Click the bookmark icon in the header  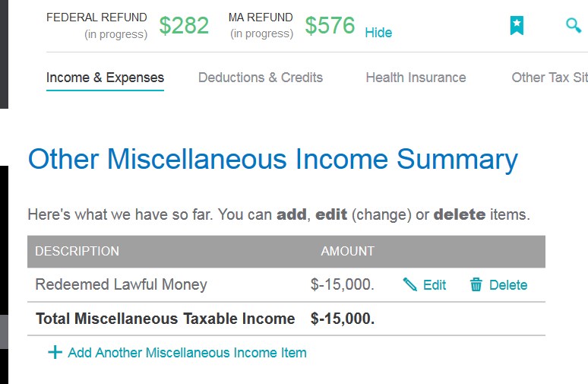[x=517, y=26]
